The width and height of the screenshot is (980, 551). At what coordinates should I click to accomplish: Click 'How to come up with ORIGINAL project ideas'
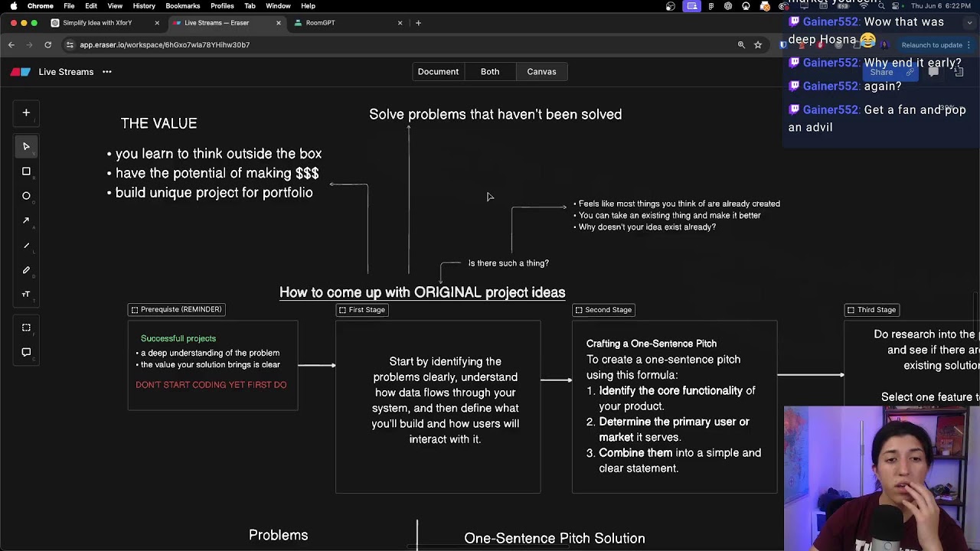tap(422, 292)
